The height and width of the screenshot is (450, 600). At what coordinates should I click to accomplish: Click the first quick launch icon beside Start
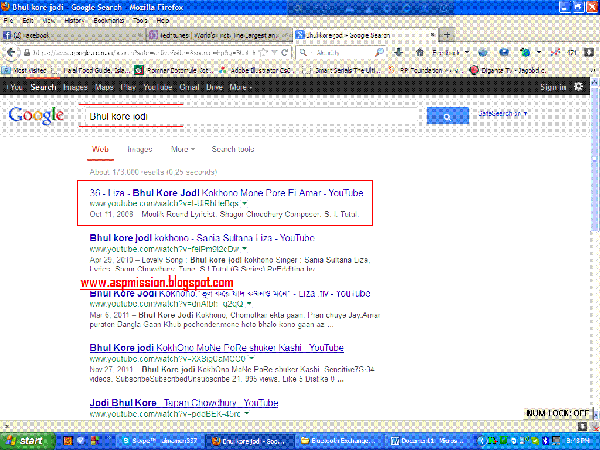67,441
